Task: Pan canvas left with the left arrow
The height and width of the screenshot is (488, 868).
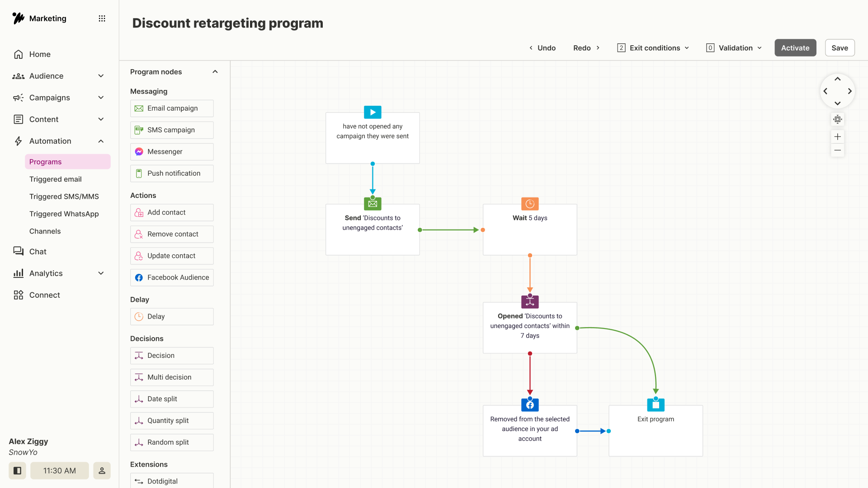Action: point(826,91)
